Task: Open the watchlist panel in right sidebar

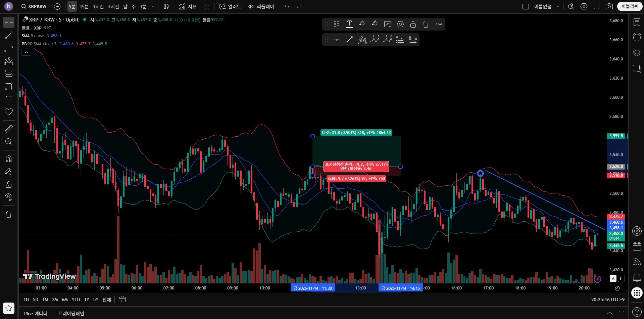Action: (637, 22)
